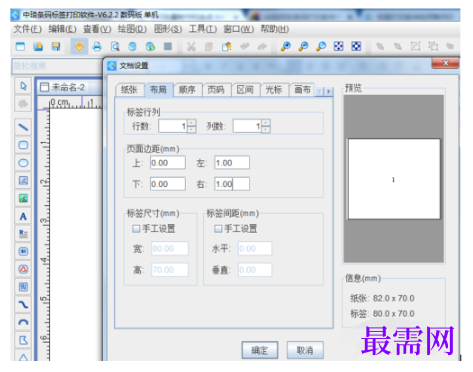Screen dimensions: 473x372
Task: Click the 右 margin input field
Action: point(232,184)
